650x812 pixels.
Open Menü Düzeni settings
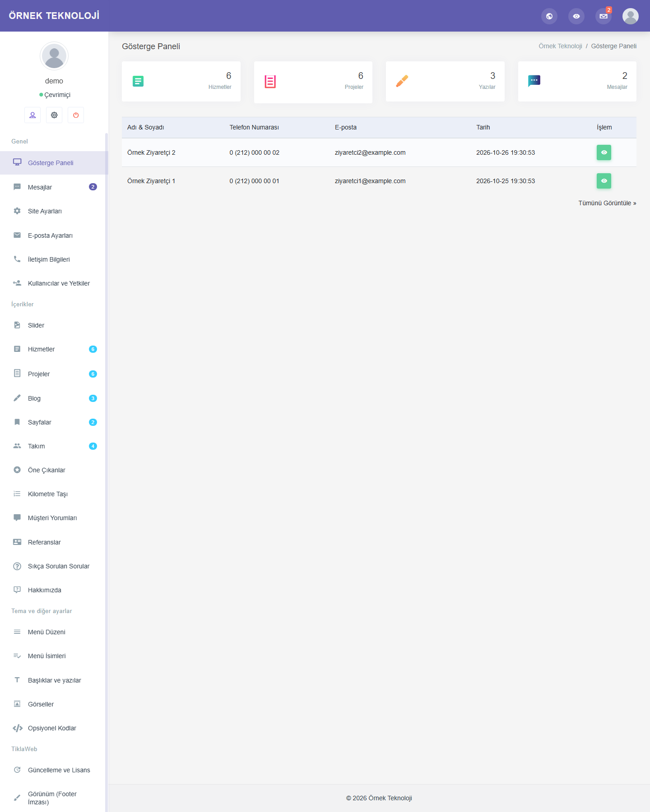click(54, 632)
